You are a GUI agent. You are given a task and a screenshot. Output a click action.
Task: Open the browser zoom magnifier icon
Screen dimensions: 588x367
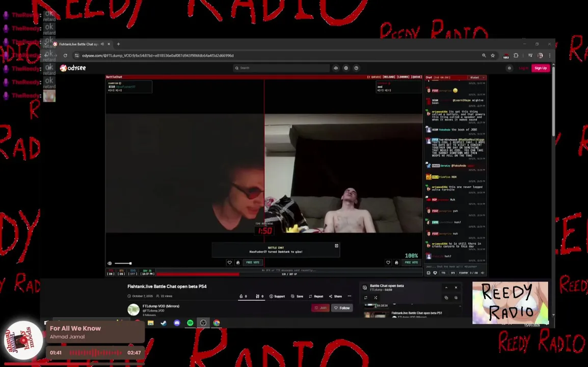[x=484, y=56]
